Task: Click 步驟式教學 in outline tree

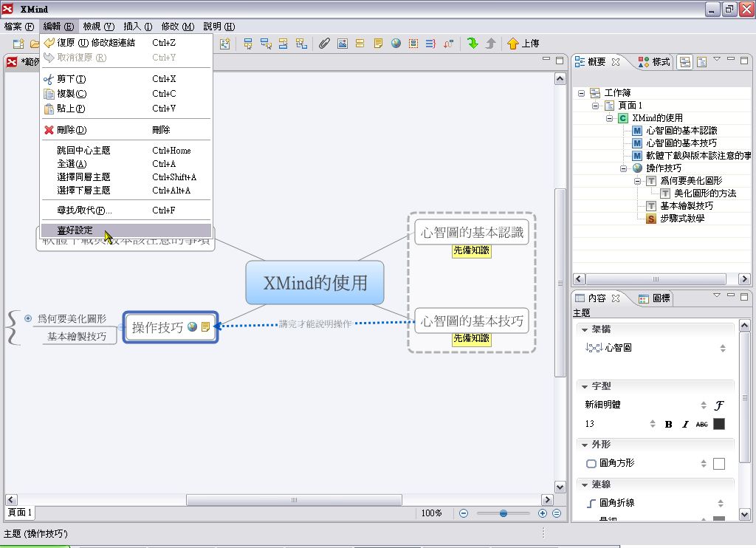Action: (681, 219)
